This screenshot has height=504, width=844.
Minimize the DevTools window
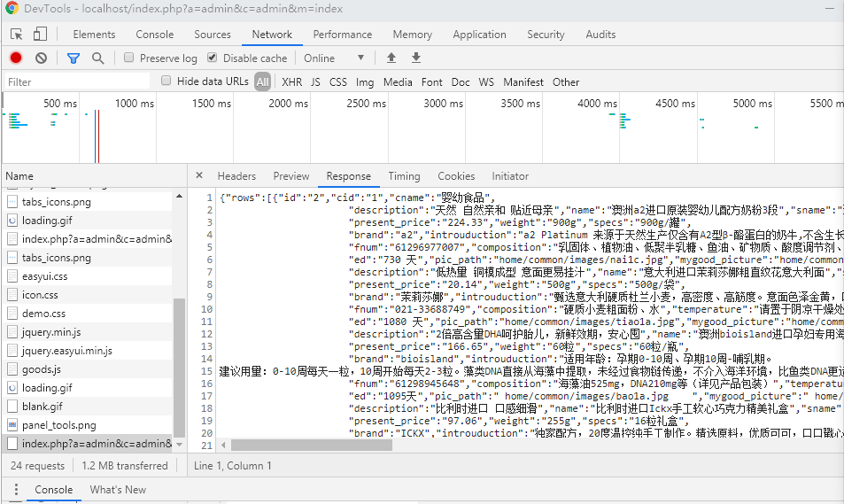click(x=830, y=8)
